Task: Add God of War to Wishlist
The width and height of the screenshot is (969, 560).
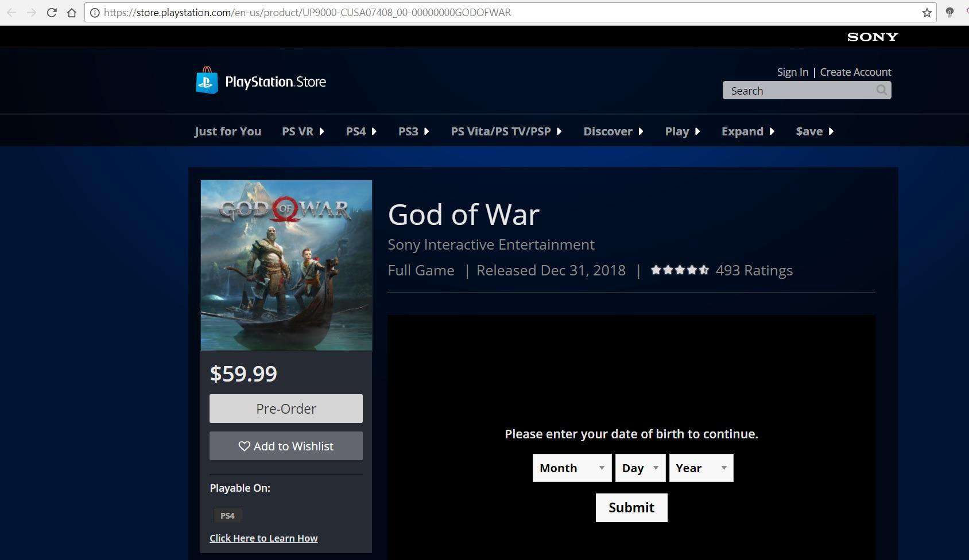Action: [x=286, y=446]
